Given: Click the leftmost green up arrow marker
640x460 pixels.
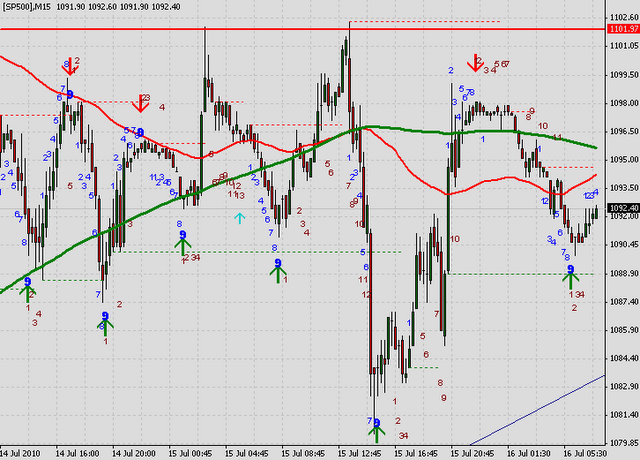Looking at the screenshot, I should pos(27,291).
